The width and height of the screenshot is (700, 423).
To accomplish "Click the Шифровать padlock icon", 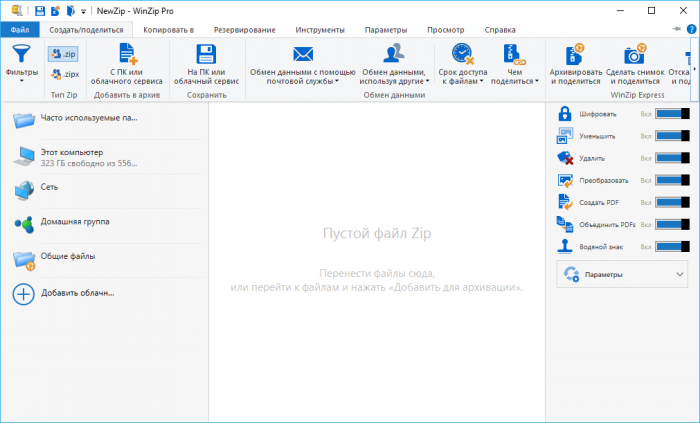I will 565,114.
